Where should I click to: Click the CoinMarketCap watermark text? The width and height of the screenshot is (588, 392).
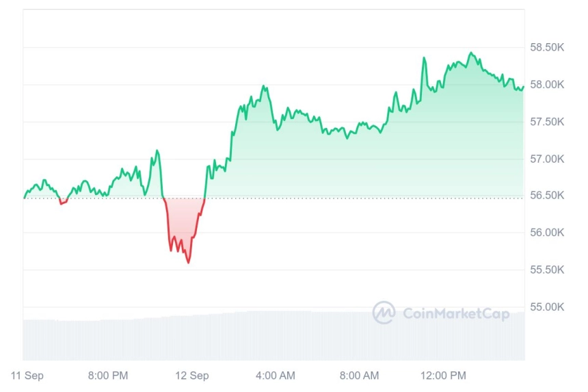tap(456, 313)
